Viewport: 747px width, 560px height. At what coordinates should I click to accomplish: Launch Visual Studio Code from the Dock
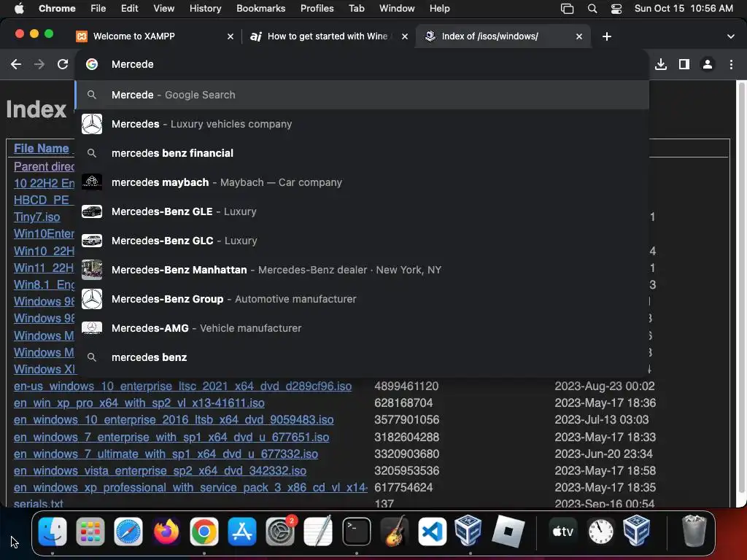point(432,532)
